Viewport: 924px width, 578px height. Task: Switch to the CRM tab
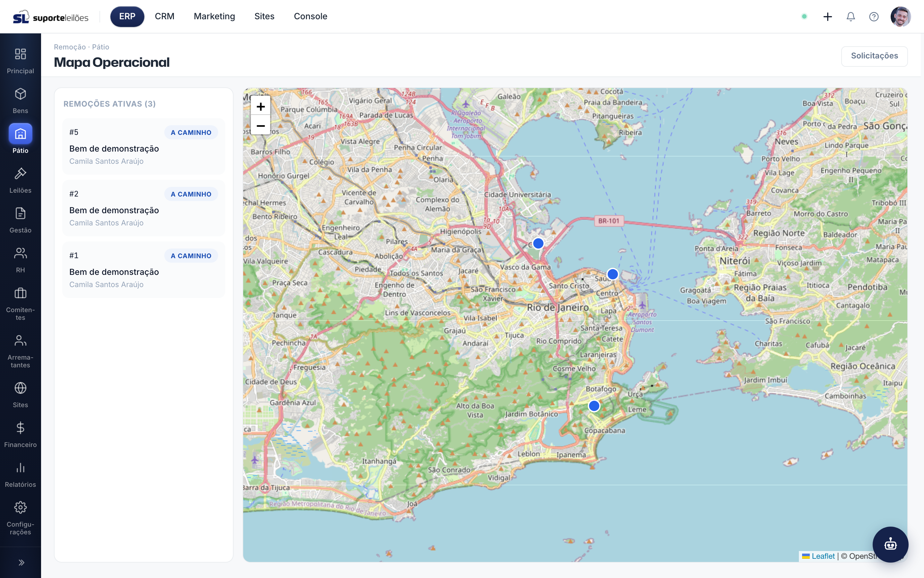165,16
